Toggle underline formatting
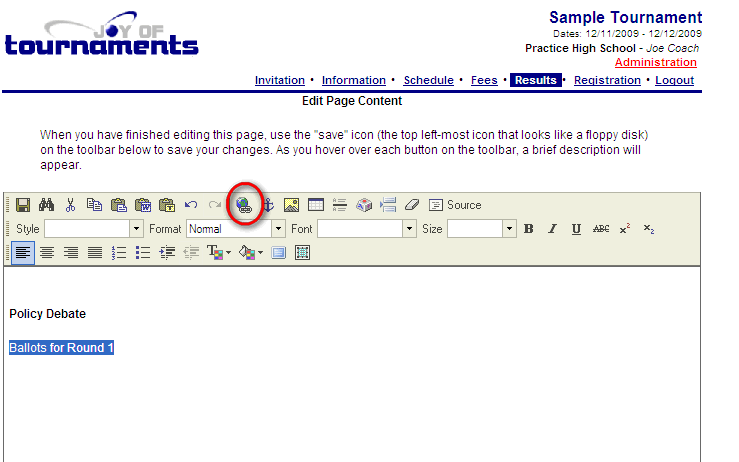Image resolution: width=739 pixels, height=462 pixels. [576, 229]
